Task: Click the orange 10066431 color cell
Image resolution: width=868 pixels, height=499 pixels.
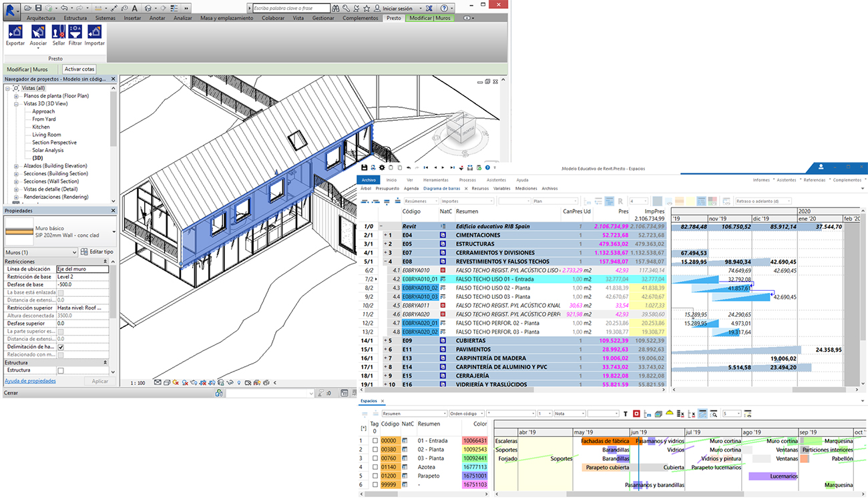Action: [x=475, y=441]
